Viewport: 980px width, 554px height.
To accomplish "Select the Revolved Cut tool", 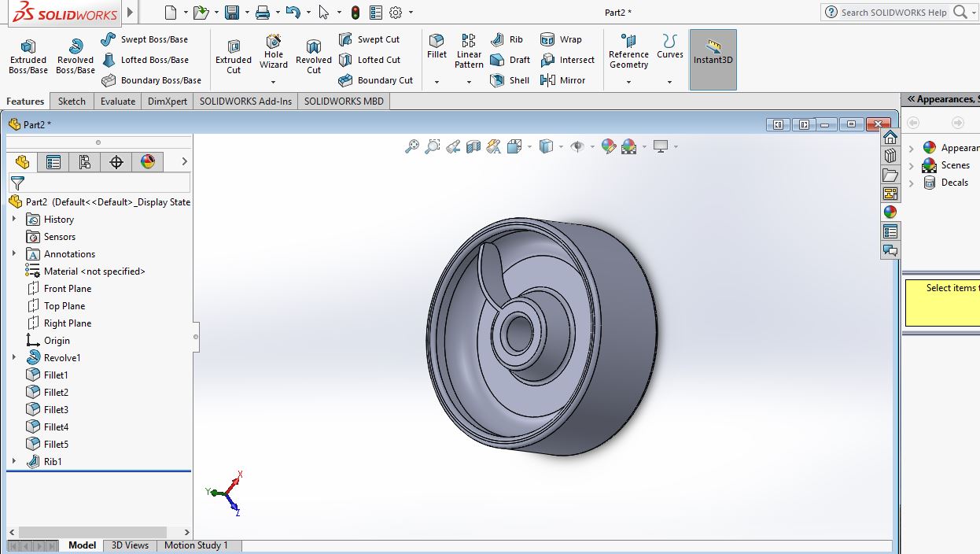I will coord(314,57).
